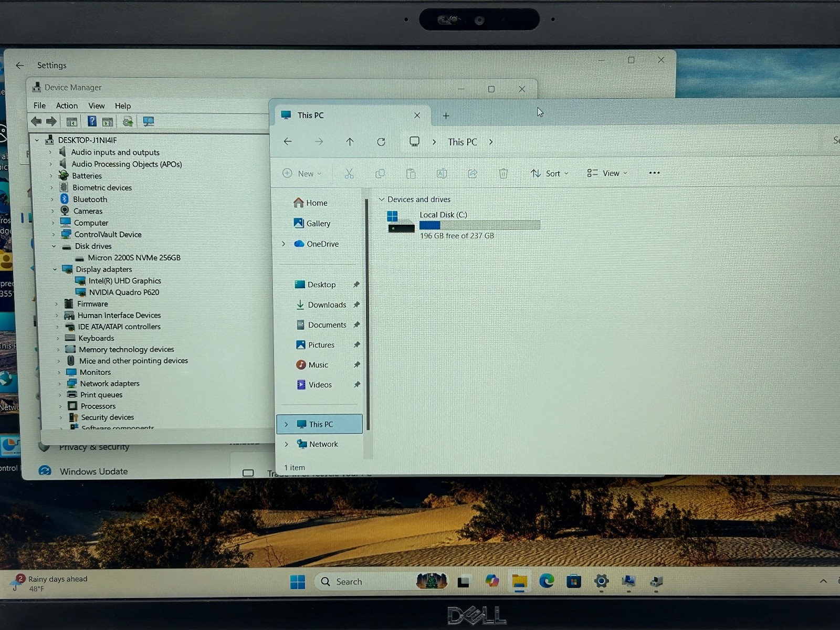Image resolution: width=840 pixels, height=630 pixels.
Task: Open the Sort dropdown
Action: (549, 173)
